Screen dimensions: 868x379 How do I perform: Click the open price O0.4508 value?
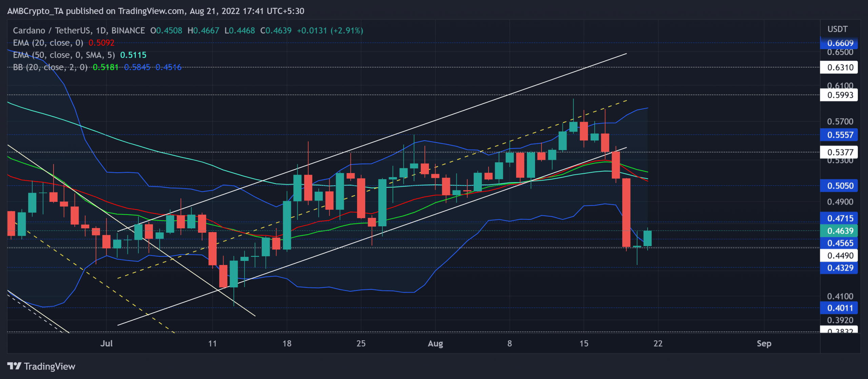click(166, 31)
